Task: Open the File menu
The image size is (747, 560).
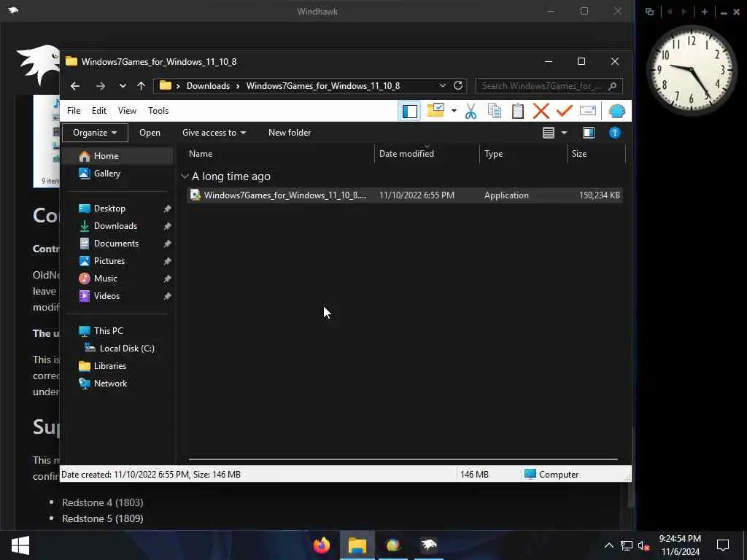Action: tap(74, 111)
